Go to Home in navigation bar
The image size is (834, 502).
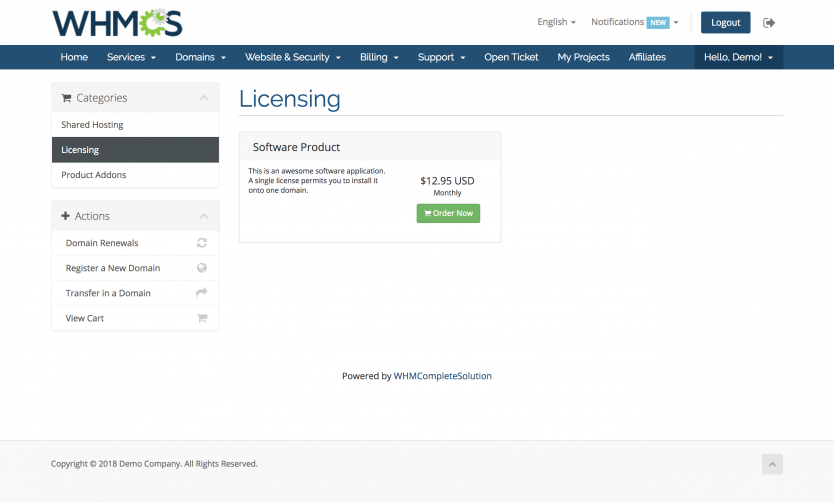pos(74,57)
